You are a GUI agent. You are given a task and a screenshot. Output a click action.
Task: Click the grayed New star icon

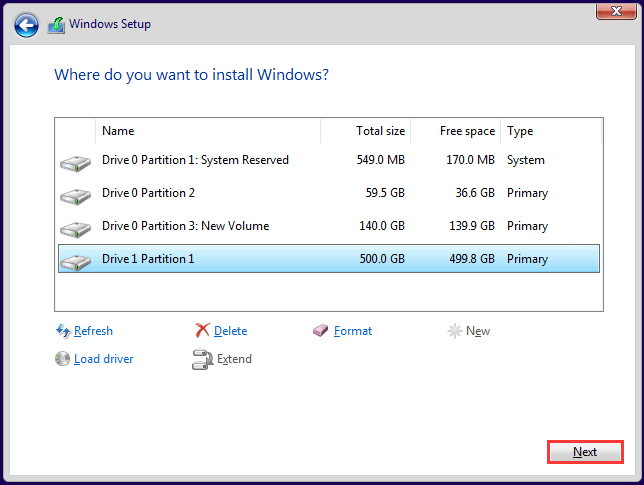[x=455, y=331]
